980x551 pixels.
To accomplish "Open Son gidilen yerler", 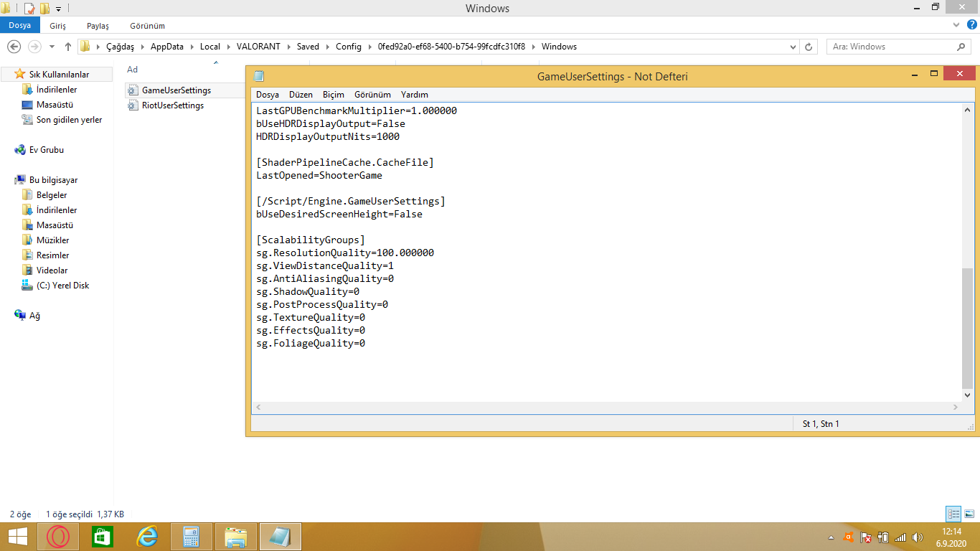I will click(69, 120).
